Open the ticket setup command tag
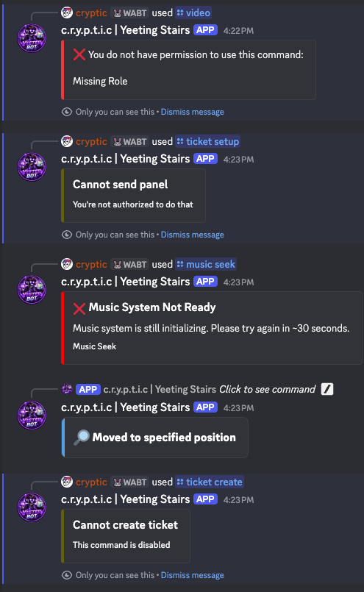The image size is (364, 592). 207,142
